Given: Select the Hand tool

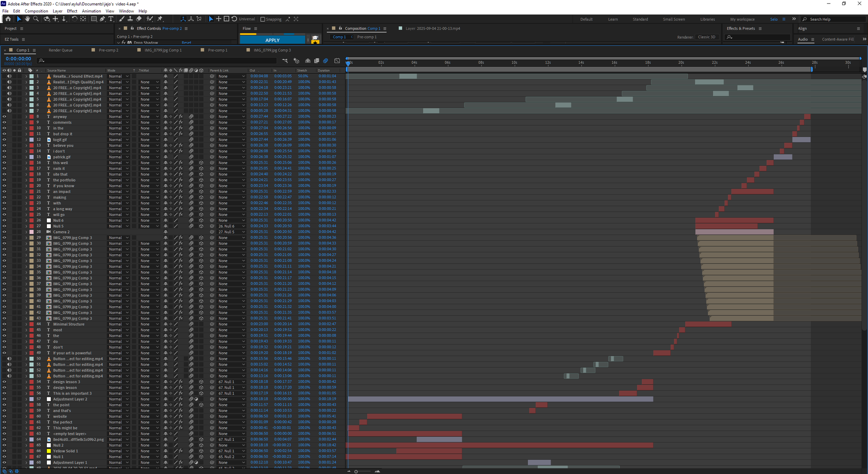Looking at the screenshot, I should (27, 19).
